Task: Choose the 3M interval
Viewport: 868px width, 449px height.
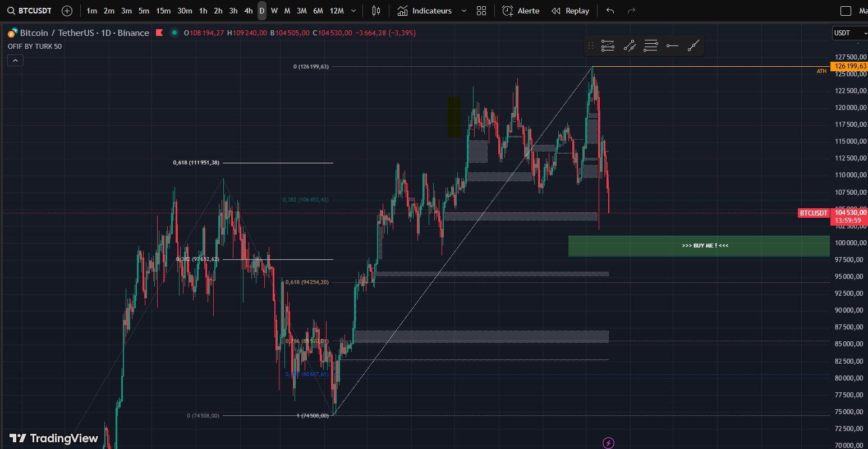Action: point(301,11)
